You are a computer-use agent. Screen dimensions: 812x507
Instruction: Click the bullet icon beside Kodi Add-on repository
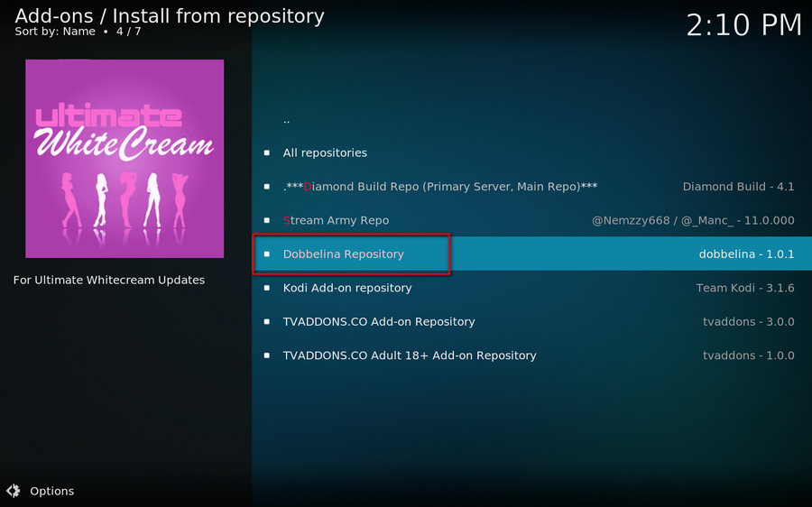click(267, 288)
